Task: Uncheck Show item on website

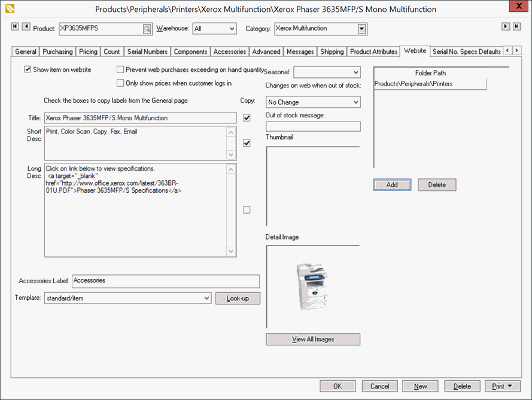Action: 28,70
